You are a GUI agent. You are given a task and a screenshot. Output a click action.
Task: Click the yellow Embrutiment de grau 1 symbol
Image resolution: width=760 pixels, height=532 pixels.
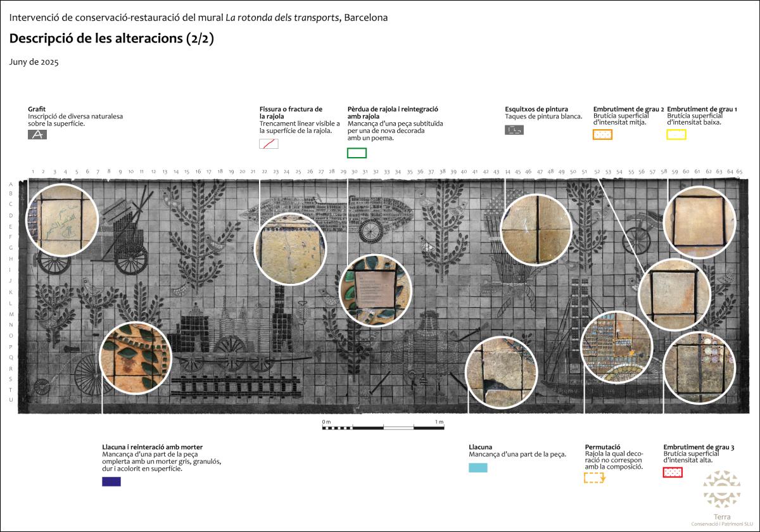(x=677, y=135)
